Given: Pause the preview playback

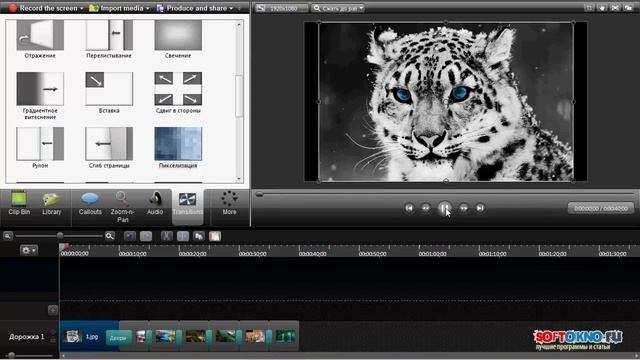Looking at the screenshot, I should click(444, 208).
